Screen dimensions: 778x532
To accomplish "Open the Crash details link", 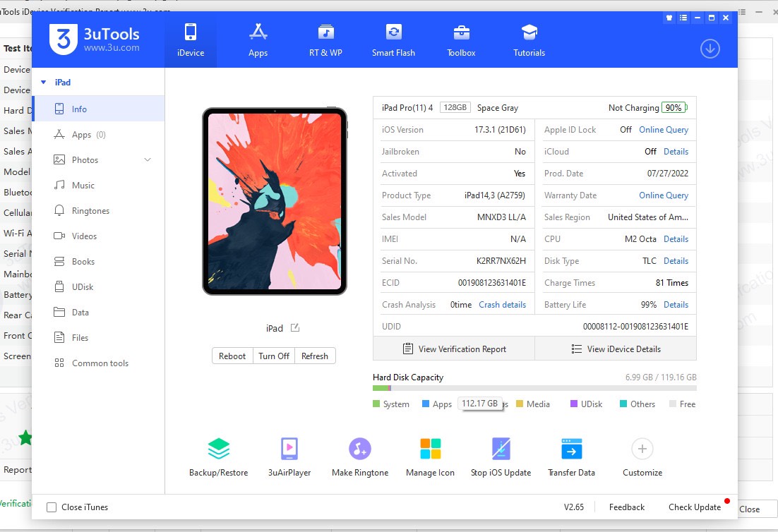I will pyautogui.click(x=502, y=305).
